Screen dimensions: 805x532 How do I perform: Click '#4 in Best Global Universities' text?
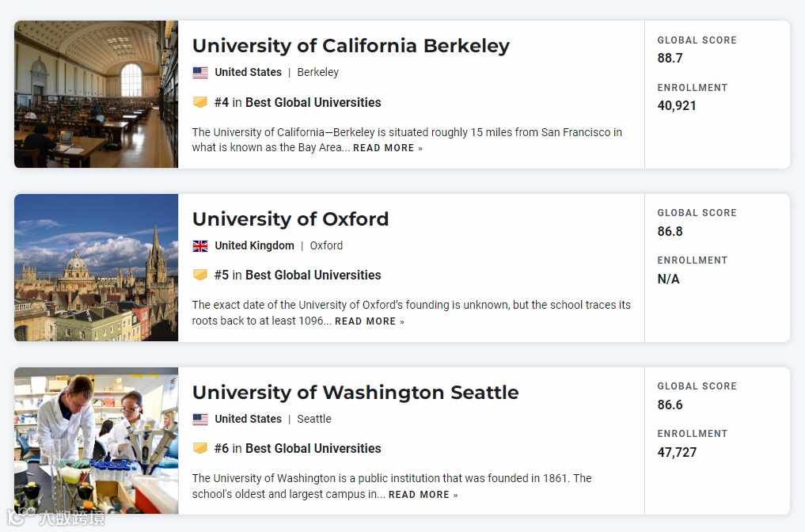tap(298, 103)
